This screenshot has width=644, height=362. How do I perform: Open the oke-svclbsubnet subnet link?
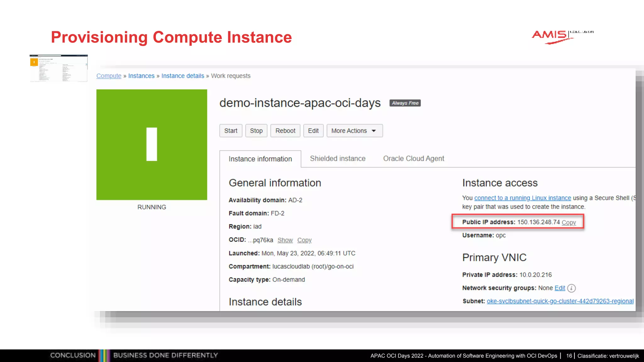[560, 301]
